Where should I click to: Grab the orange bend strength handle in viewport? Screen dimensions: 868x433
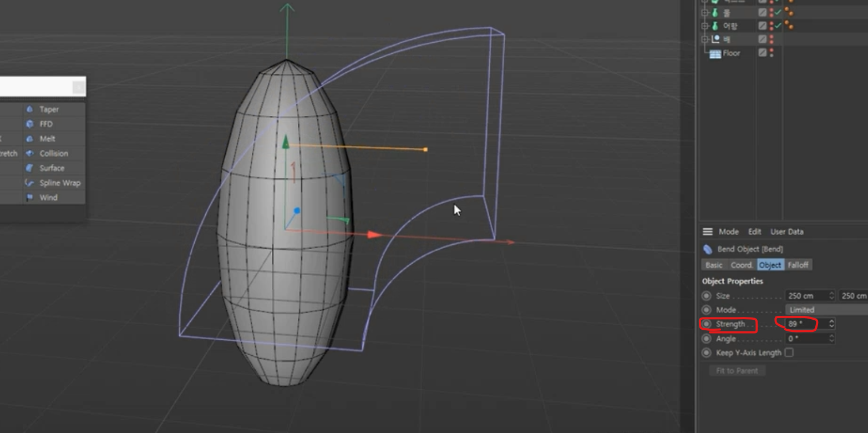425,149
